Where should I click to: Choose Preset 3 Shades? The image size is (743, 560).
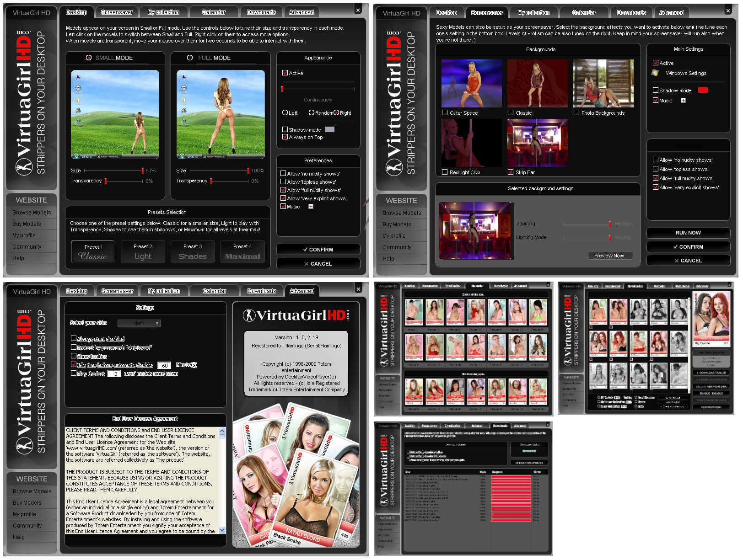point(193,252)
